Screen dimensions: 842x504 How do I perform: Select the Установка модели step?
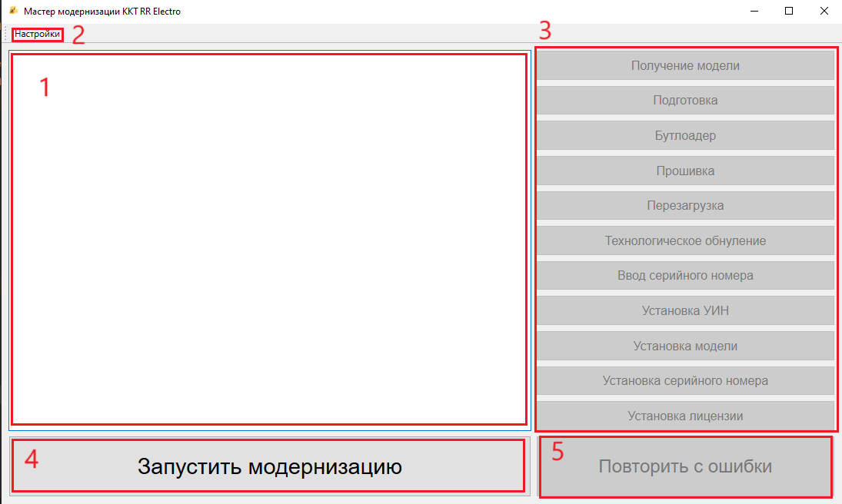point(684,346)
